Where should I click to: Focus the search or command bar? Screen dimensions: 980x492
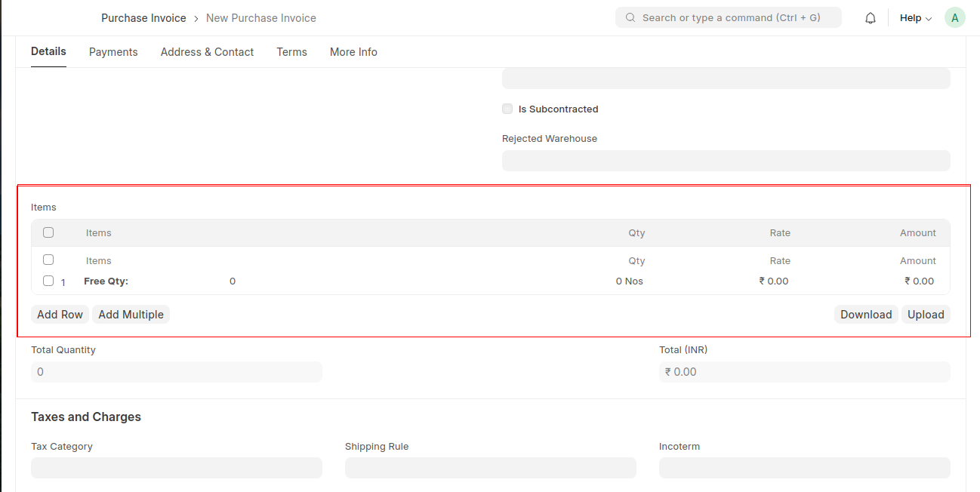point(729,17)
